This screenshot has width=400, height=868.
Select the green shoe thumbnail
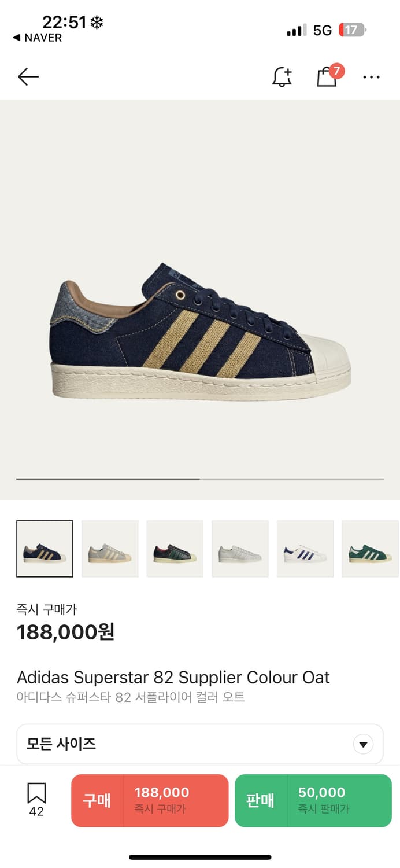(371, 549)
